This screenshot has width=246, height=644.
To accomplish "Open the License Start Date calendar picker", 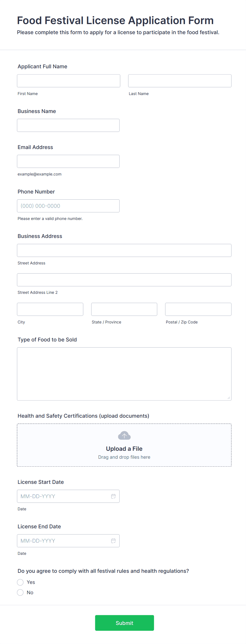I will click(113, 496).
